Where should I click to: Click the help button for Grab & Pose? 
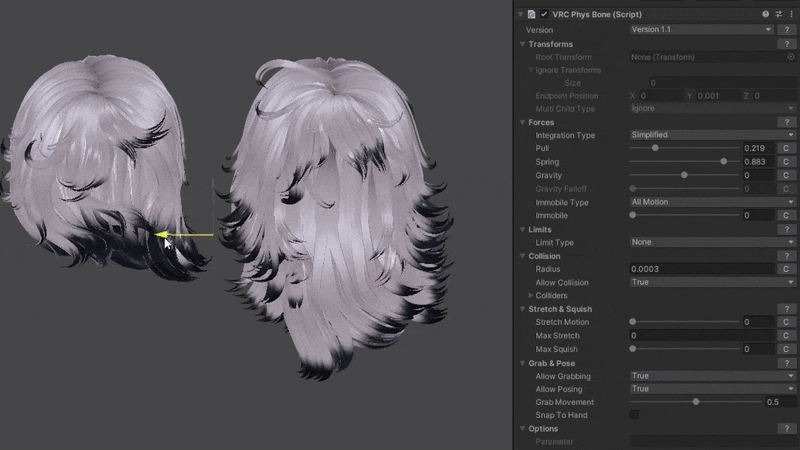pos(787,363)
